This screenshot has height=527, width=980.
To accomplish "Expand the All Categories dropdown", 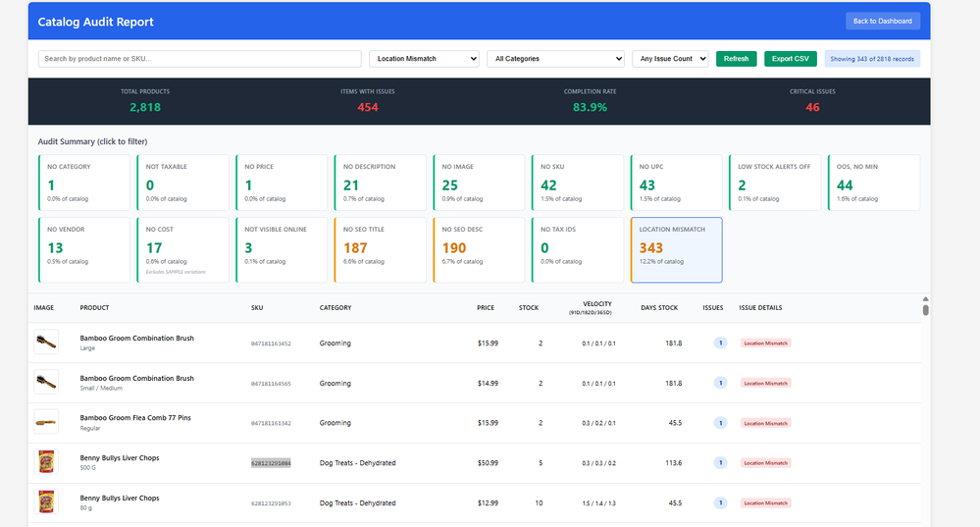I will [555, 59].
